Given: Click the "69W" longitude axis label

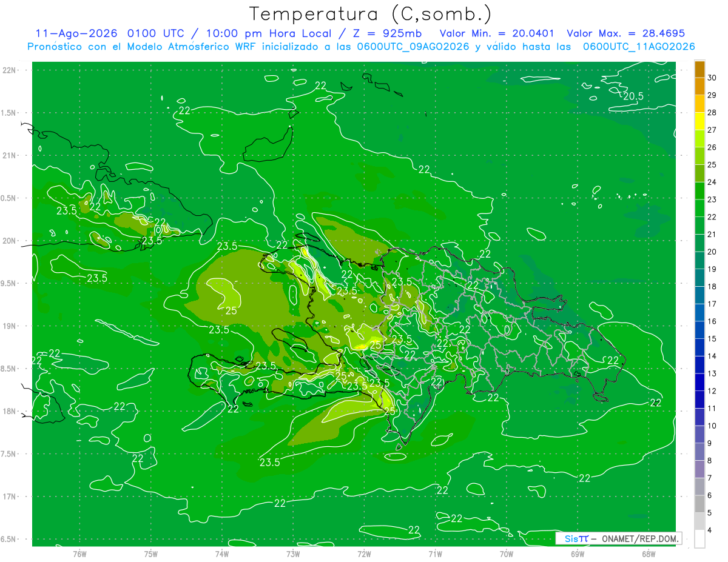Looking at the screenshot, I should point(578,554).
